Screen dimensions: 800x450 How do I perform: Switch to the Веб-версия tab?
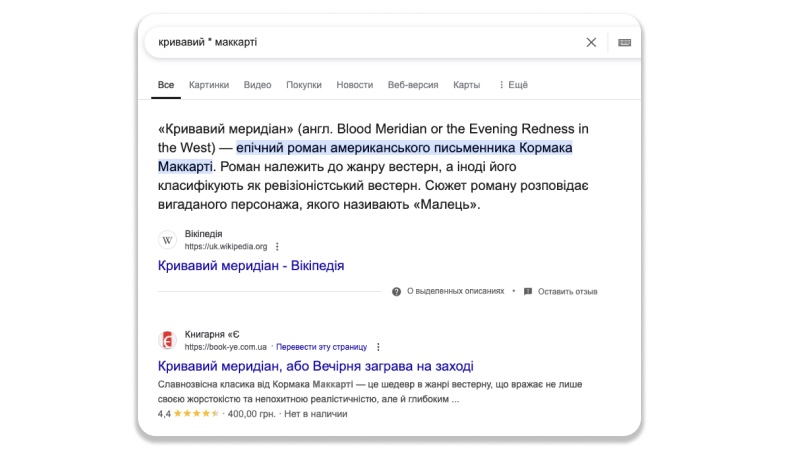click(413, 85)
